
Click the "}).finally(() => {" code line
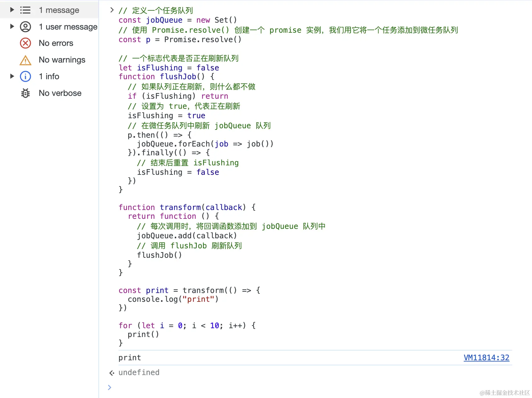(169, 153)
